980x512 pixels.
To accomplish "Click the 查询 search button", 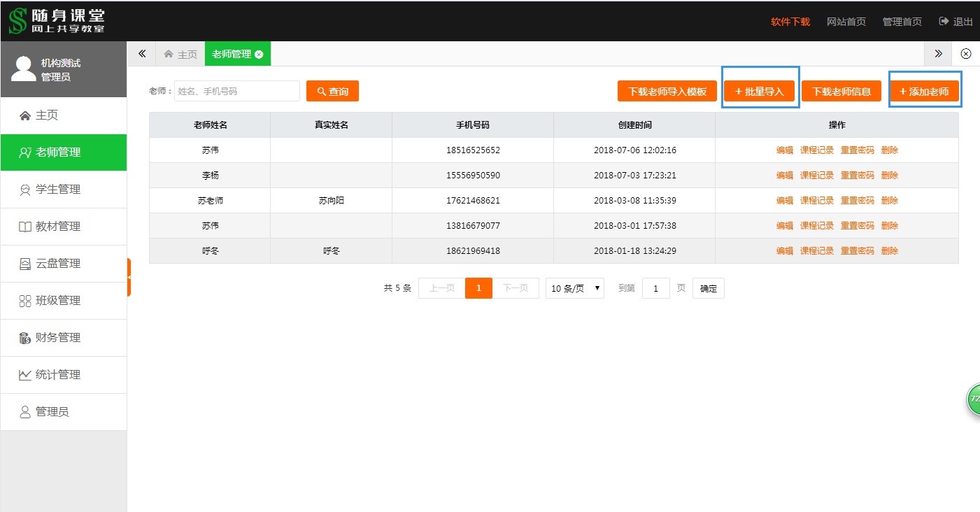I will [332, 92].
